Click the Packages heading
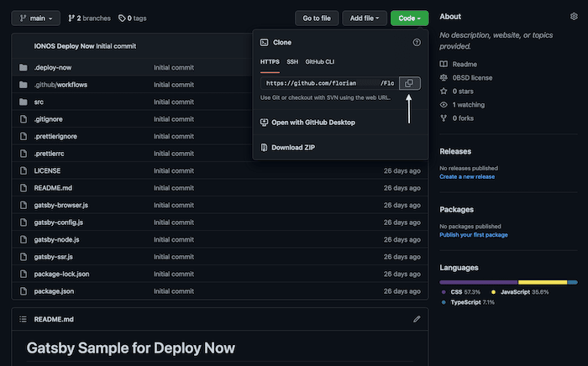This screenshot has height=366, width=588. tap(456, 210)
